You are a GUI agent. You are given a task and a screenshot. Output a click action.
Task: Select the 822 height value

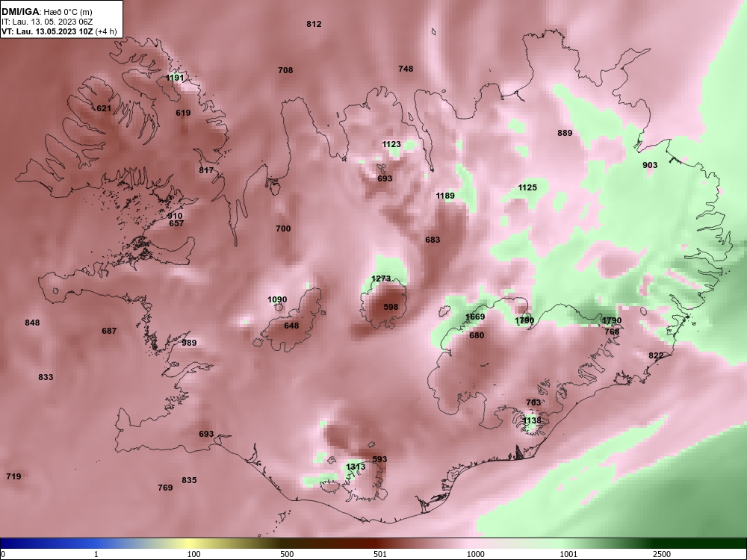[656, 355]
